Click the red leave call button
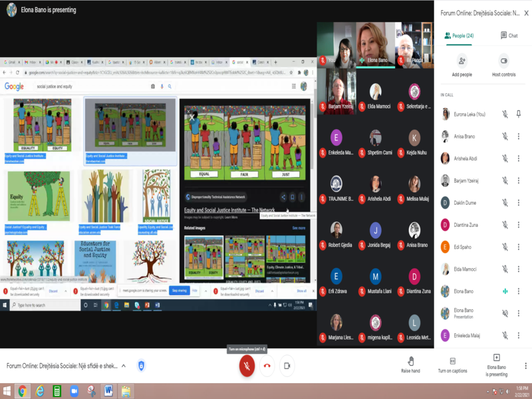The height and width of the screenshot is (399, 532). coord(267,366)
